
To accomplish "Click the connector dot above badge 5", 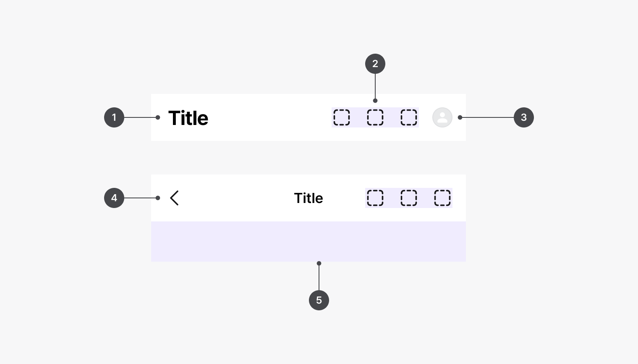I will tap(319, 263).
